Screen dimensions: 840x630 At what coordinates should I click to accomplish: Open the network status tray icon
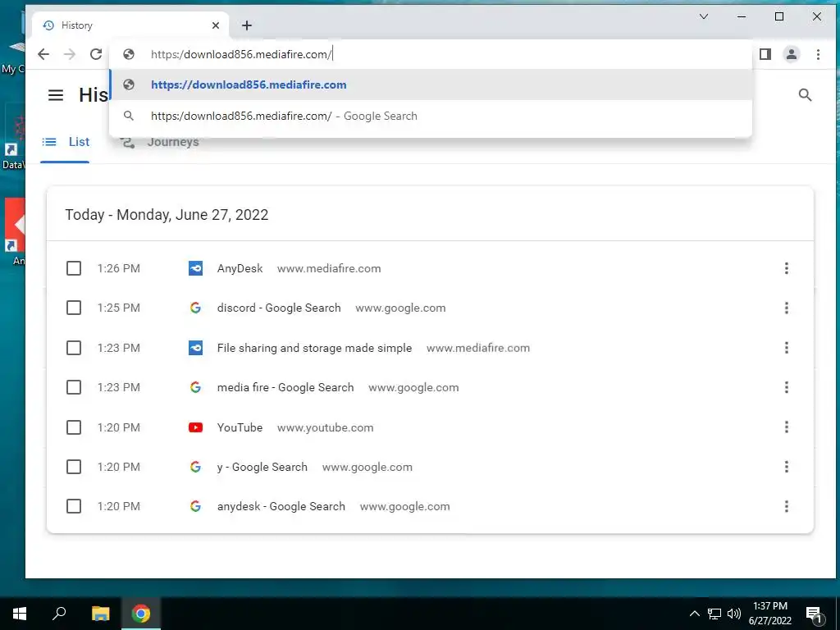click(x=714, y=614)
